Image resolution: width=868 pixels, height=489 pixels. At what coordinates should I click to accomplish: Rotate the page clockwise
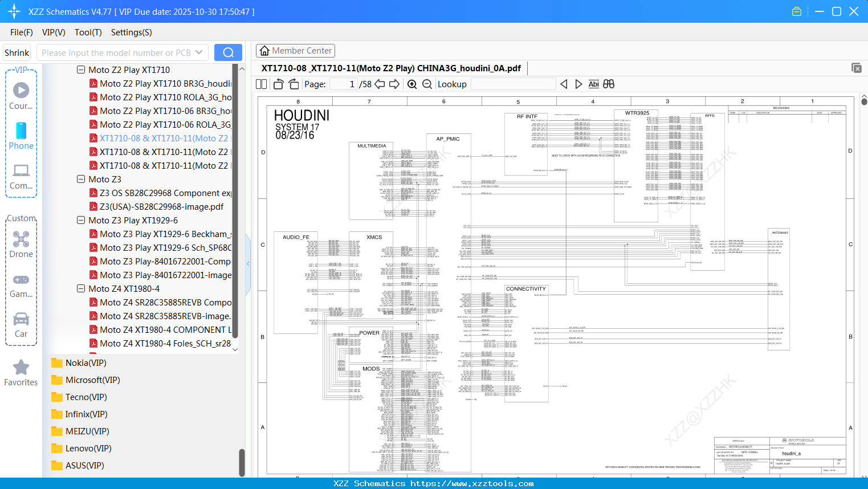(294, 84)
